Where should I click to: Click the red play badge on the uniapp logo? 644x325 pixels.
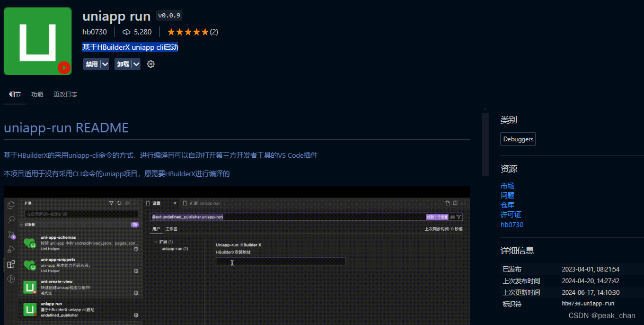pyautogui.click(x=63, y=68)
